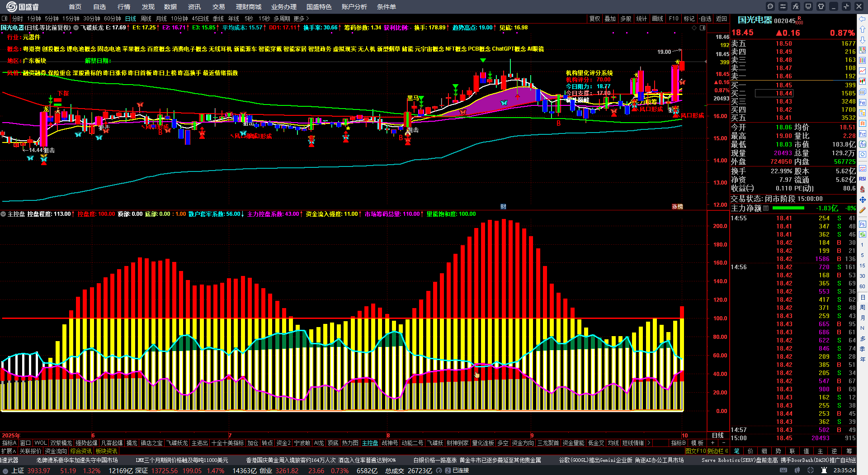This screenshot has height=475, width=868.
Task: Open the fx formula manager icon
Action: pos(796,6)
